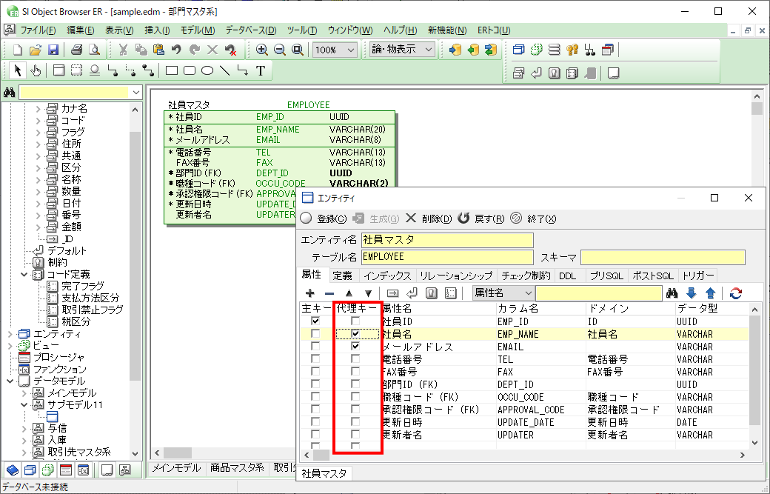Screen dimensions: 770x494
Task: Switch to the インデックス tab
Action: [386, 275]
